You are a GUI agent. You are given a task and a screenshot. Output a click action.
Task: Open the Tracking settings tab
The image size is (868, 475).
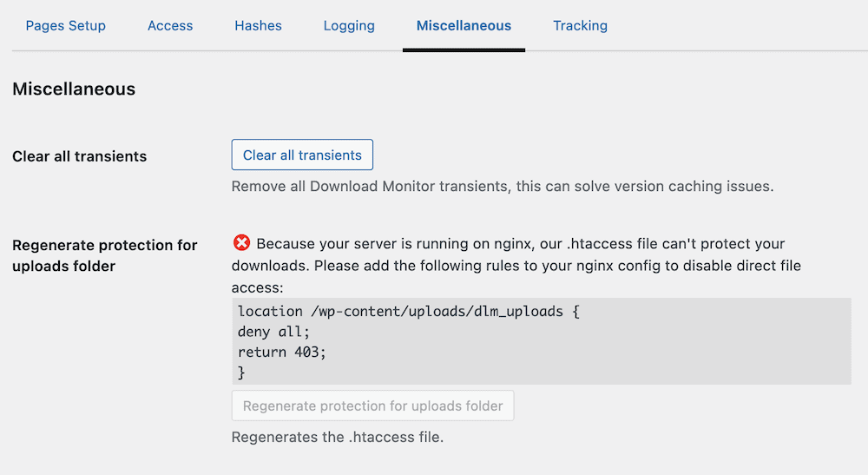pos(580,26)
